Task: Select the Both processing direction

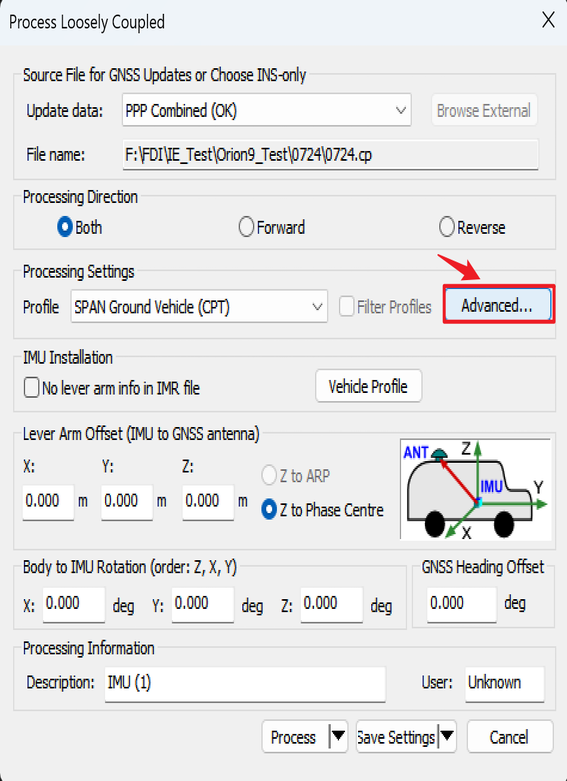Action: 80,227
